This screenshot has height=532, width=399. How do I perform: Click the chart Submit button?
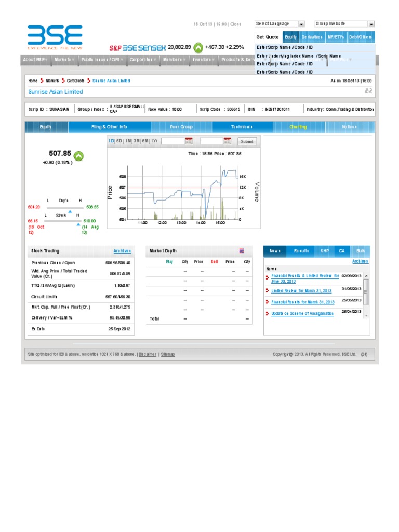tap(247, 141)
